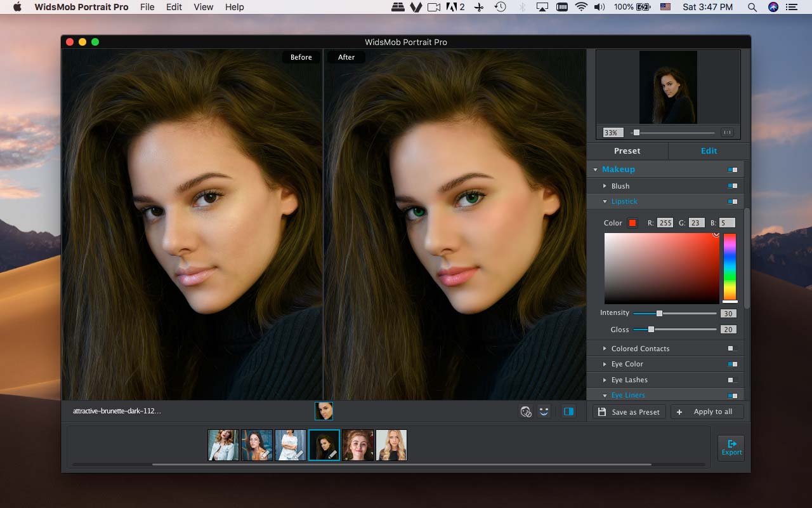The width and height of the screenshot is (812, 508).
Task: Expand the Eye Lashes section
Action: [605, 380]
